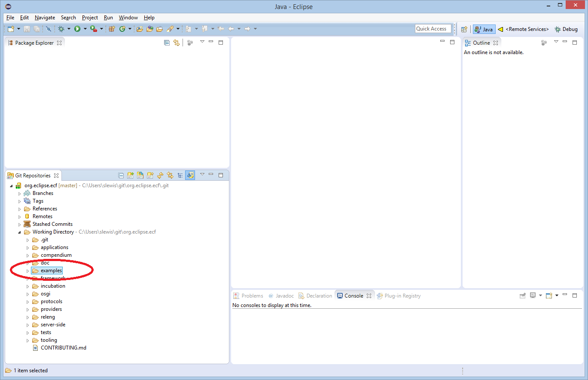Open the Project menu
Image resolution: width=588 pixels, height=380 pixels.
click(90, 18)
